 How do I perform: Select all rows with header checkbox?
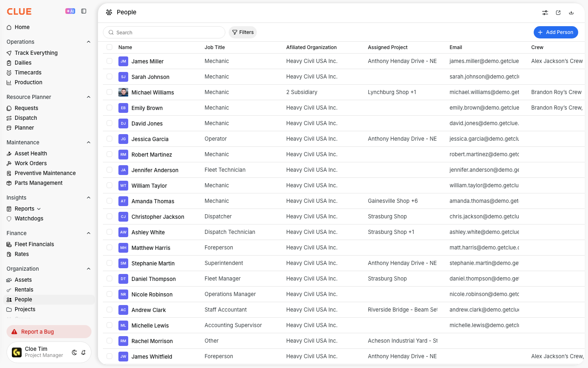[x=109, y=47]
